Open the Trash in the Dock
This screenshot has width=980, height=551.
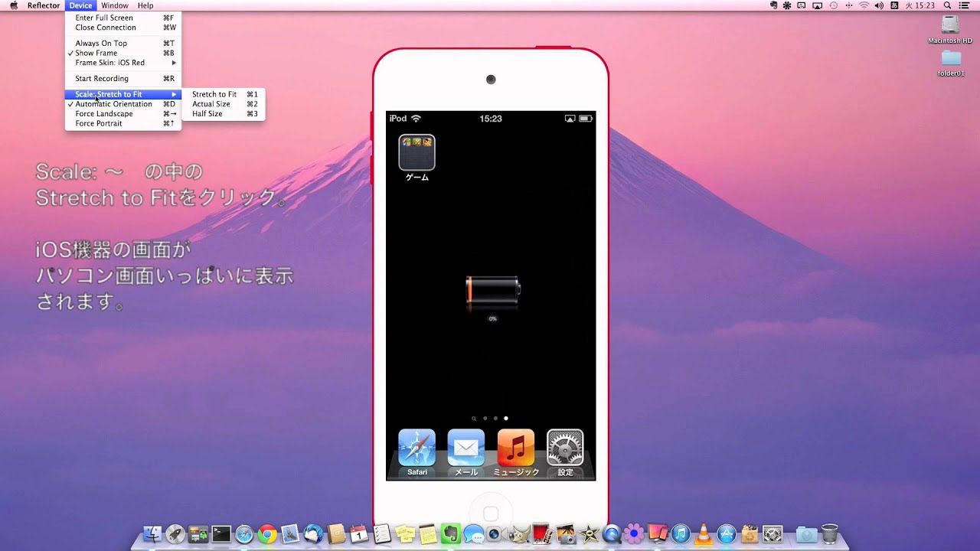[x=828, y=533]
